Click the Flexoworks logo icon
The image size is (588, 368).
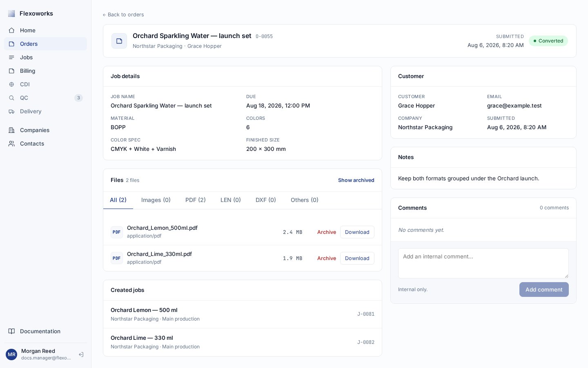click(x=11, y=13)
